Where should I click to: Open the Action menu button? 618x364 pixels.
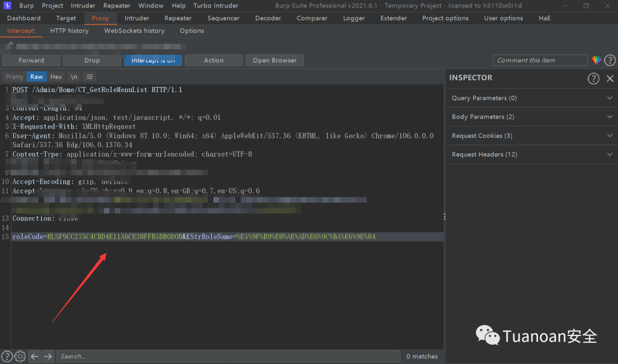tap(213, 60)
